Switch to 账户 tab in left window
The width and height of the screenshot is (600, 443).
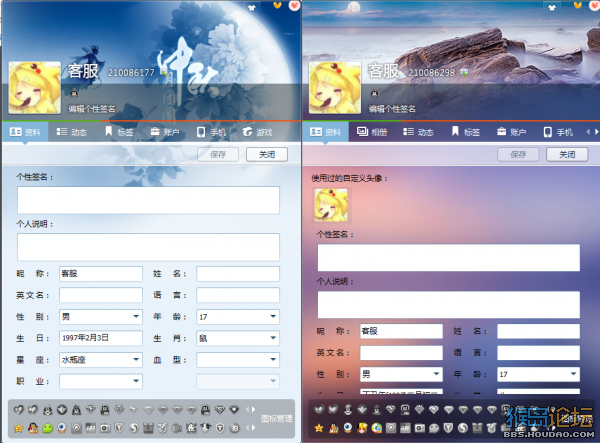coord(165,132)
